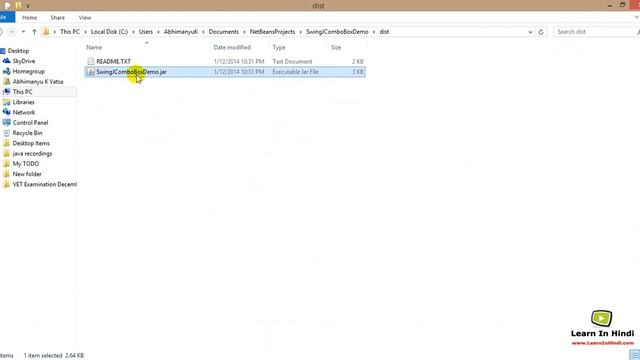This screenshot has width=640, height=360.
Task: Open My TODO folder
Action: coord(26,164)
